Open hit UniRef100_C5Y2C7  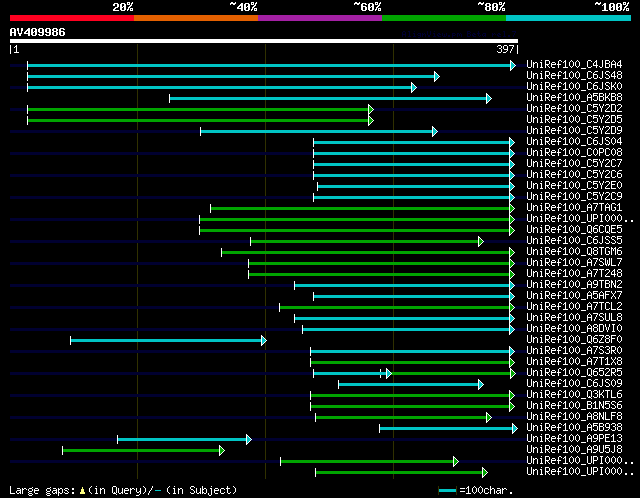pyautogui.click(x=574, y=164)
